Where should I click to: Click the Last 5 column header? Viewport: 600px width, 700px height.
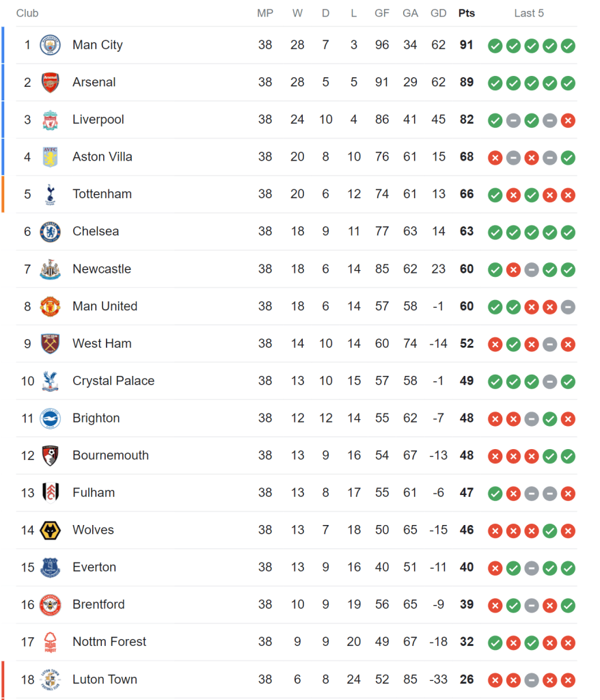coord(529,13)
